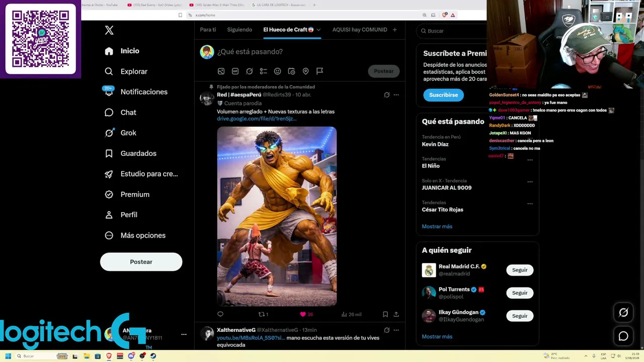Viewport: 644px width, 362px height.
Task: Schedule the post with the calendar icon
Action: coord(291,71)
